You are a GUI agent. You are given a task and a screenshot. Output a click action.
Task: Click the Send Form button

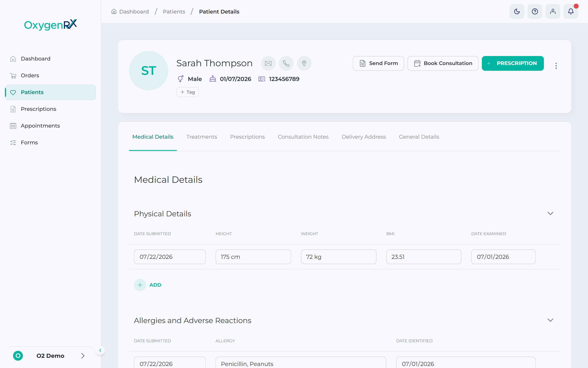(378, 63)
